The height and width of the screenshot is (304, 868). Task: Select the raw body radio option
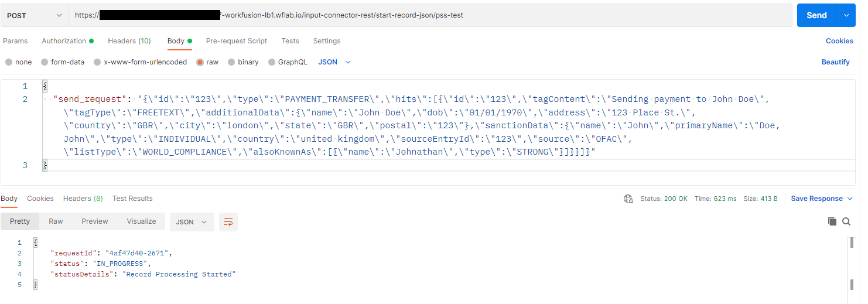tap(200, 62)
